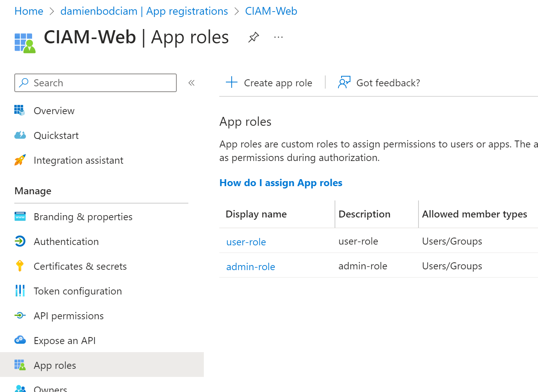Click the Overview grid icon in sidebar
538x392 pixels.
pos(20,111)
